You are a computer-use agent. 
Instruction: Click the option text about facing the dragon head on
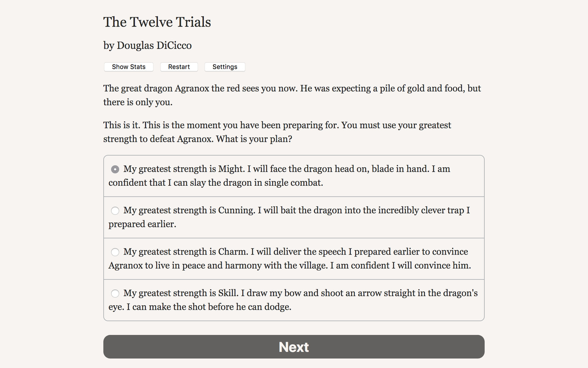pyautogui.click(x=286, y=169)
